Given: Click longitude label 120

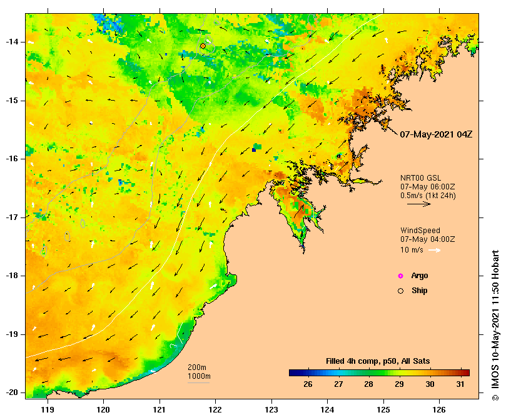Looking at the screenshot, I should click(104, 410).
